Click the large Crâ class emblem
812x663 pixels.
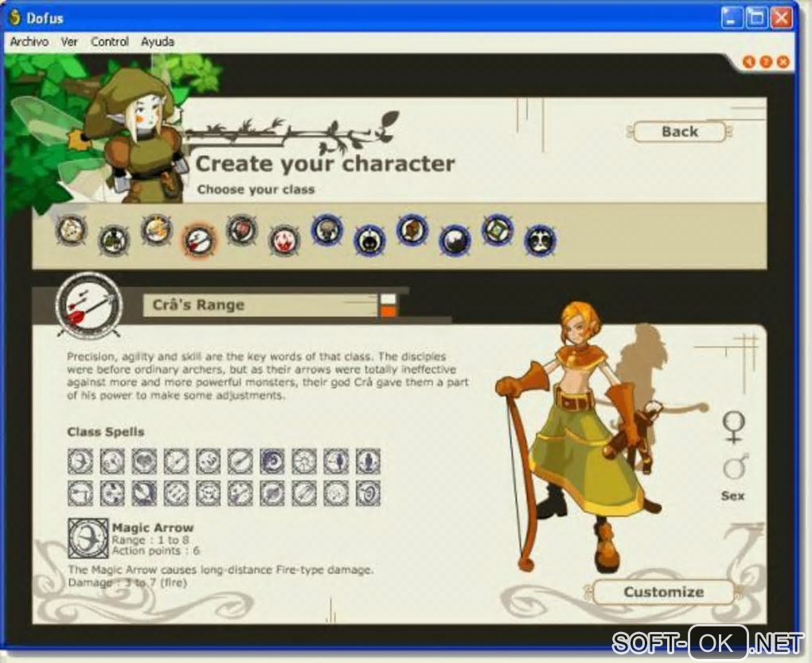coord(89,306)
